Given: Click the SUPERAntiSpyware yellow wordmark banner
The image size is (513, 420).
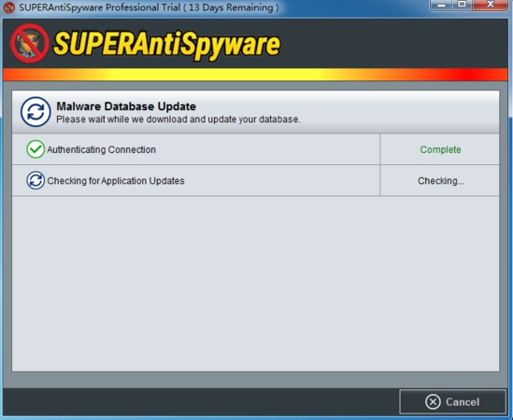Looking at the screenshot, I should (167, 45).
